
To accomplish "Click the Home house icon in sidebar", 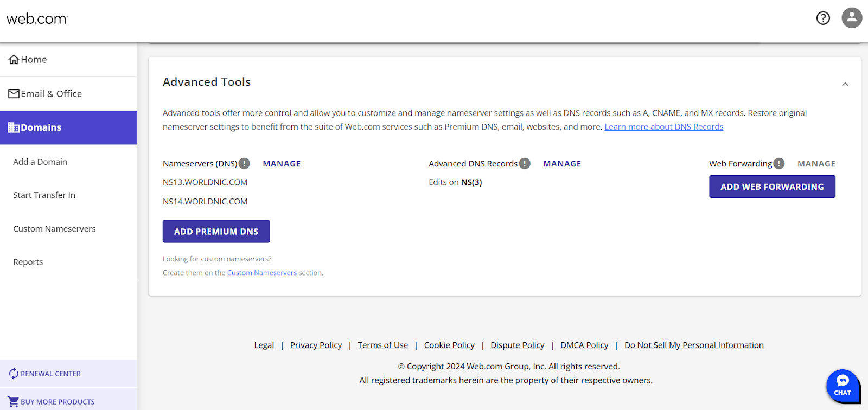I will tap(14, 60).
